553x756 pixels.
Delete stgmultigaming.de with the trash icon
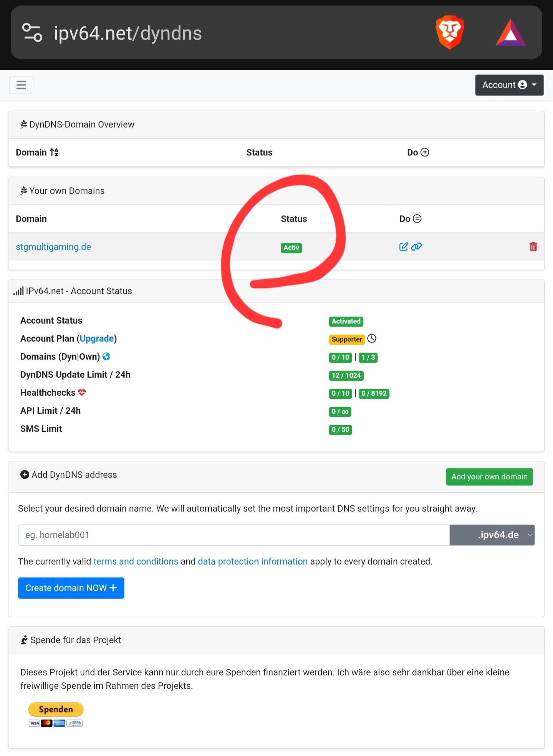tap(533, 247)
